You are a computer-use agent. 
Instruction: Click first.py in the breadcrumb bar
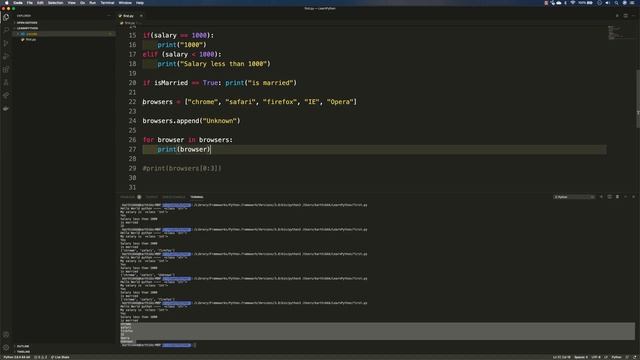pyautogui.click(x=129, y=23)
